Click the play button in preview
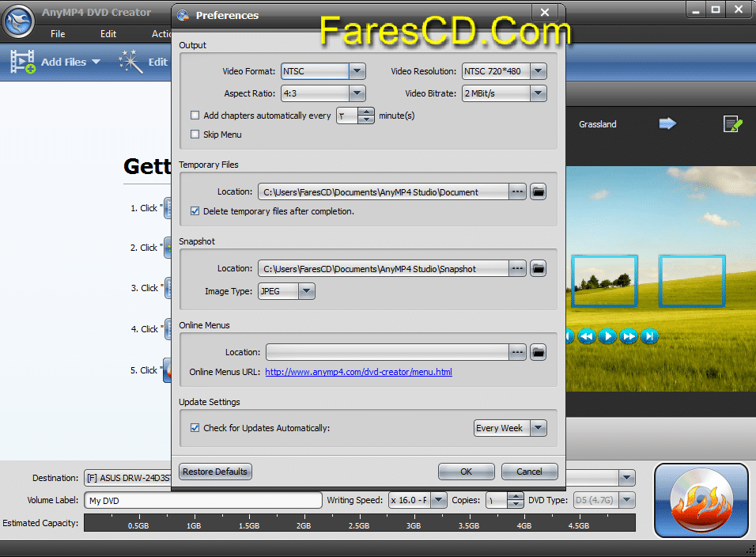The image size is (756, 557). tap(607, 336)
